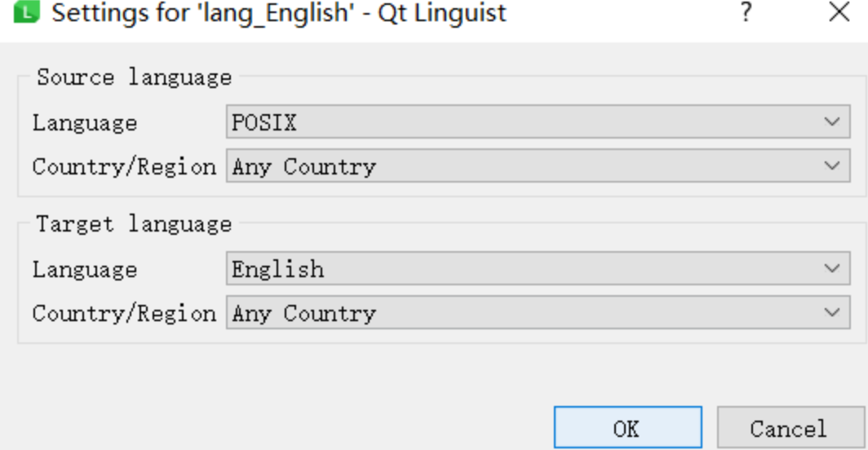The height and width of the screenshot is (450, 868).
Task: Dismiss dialog with the Cancel button
Action: pyautogui.click(x=790, y=428)
